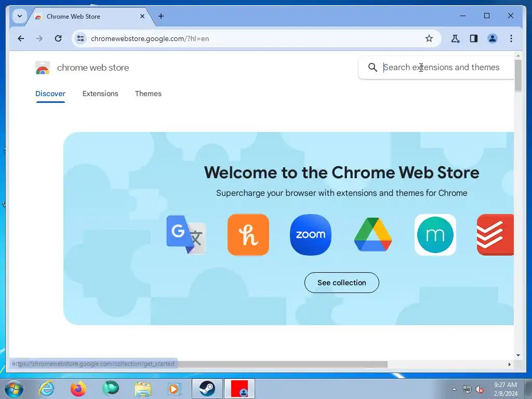Open the tab search dropdown arrow
Screen dimensions: 532x399
point(20,16)
